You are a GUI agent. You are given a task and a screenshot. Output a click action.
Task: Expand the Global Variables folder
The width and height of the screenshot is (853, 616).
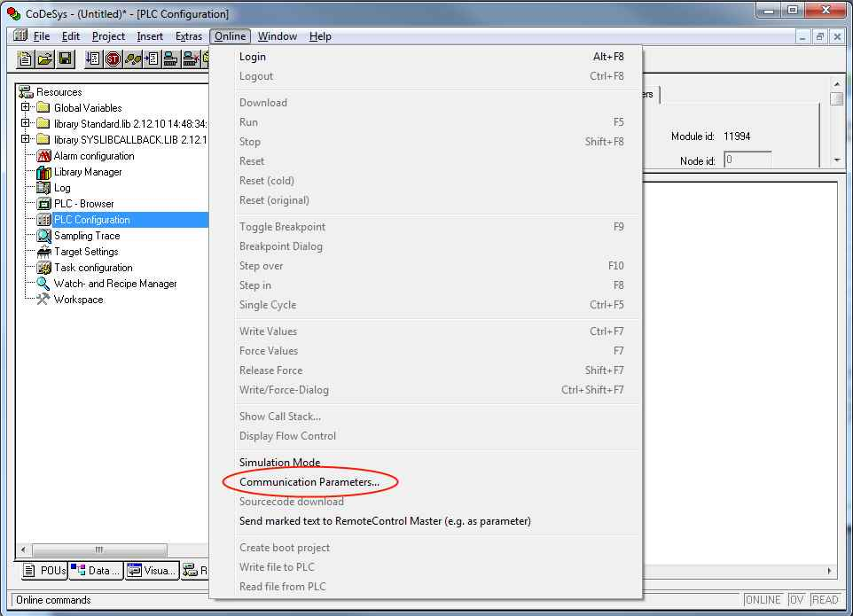click(25, 107)
